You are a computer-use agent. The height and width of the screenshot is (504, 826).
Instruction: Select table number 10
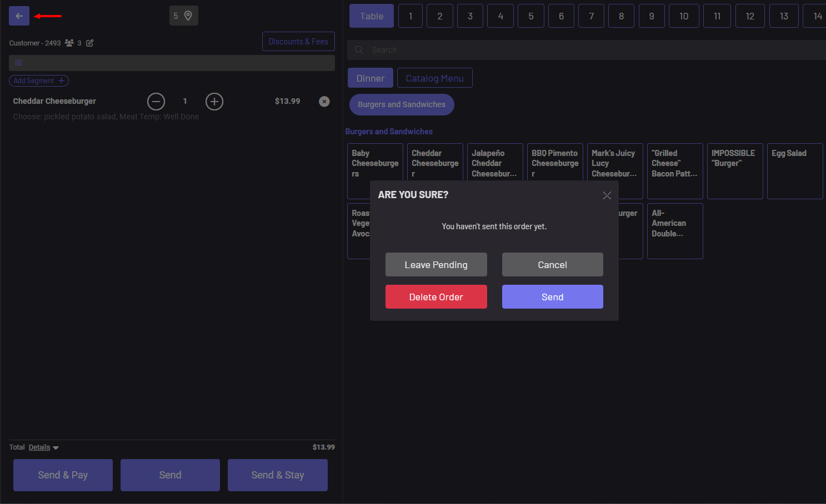(684, 16)
